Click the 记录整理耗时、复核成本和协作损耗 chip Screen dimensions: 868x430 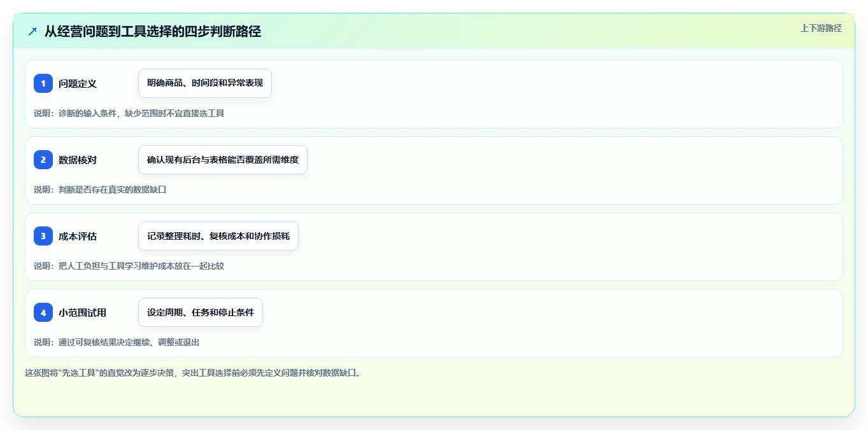[x=218, y=236]
